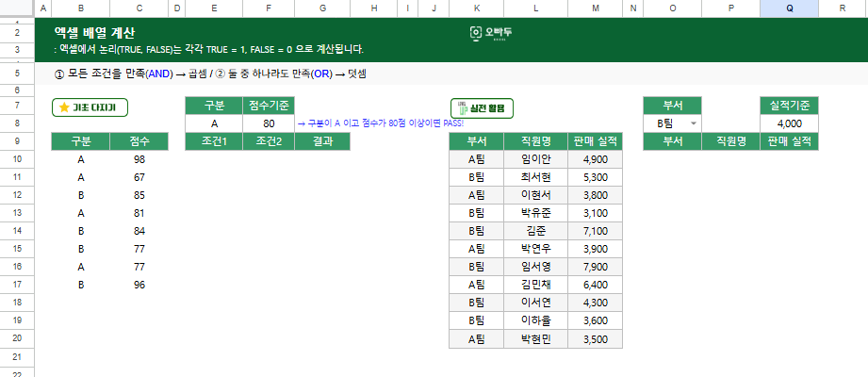This screenshot has width=868, height=377.
Task: Click the 직원명 header in column L
Action: [536, 141]
